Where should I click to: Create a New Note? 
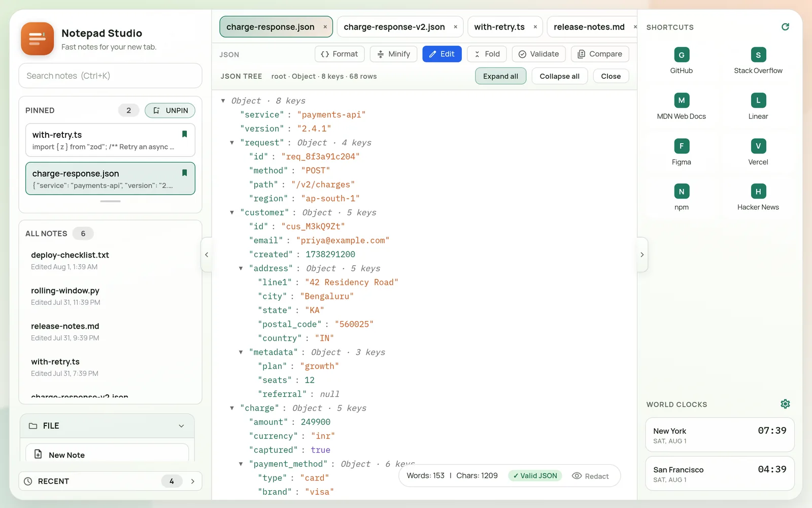click(107, 454)
